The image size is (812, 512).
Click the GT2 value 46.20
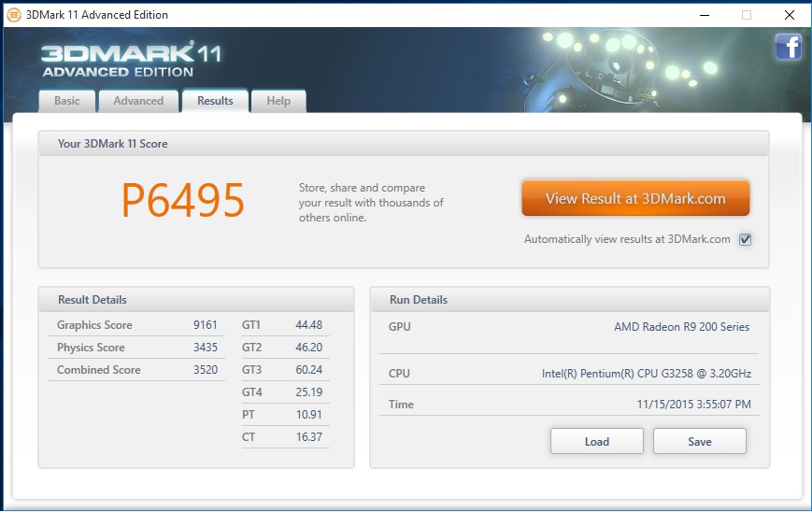pyautogui.click(x=309, y=348)
